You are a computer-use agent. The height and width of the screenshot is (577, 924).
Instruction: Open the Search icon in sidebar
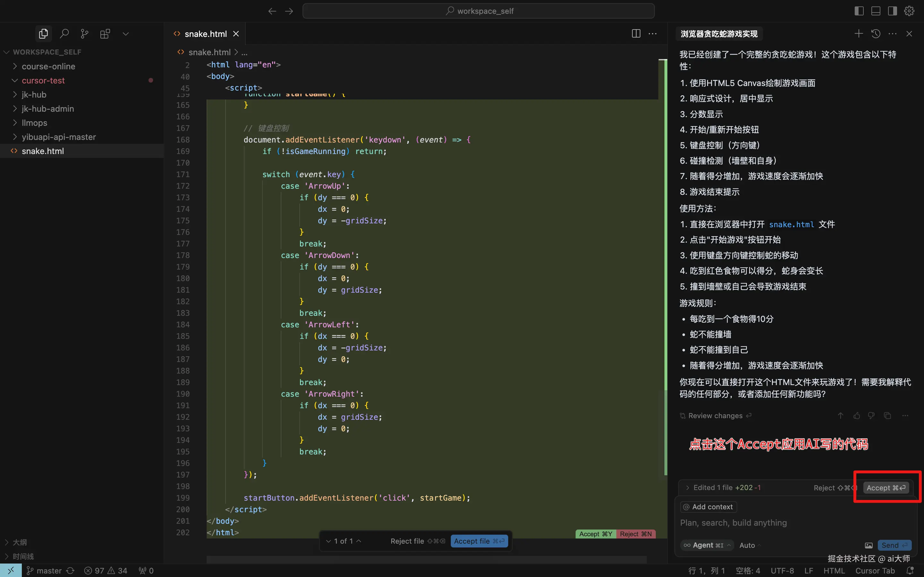point(64,34)
